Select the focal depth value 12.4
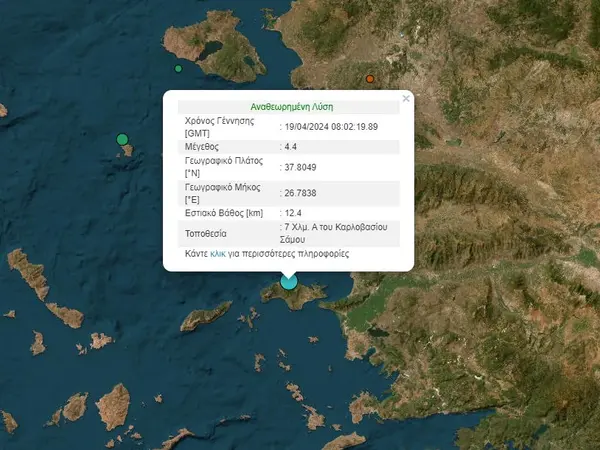The image size is (600, 450). pyautogui.click(x=292, y=213)
